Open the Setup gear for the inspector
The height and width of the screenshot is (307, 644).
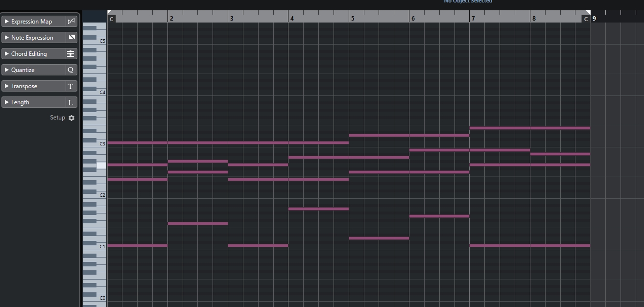point(72,118)
